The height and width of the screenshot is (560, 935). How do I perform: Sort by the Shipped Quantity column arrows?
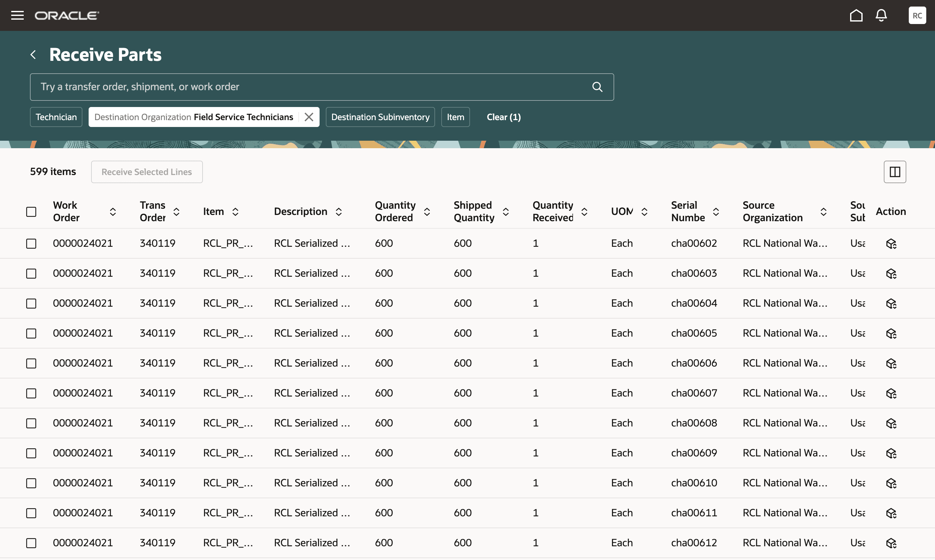click(506, 212)
